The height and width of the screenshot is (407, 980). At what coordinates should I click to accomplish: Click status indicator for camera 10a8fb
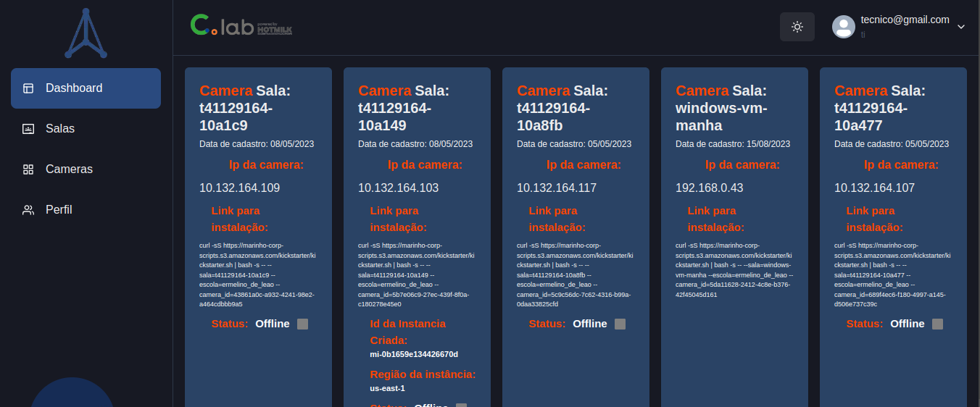click(x=620, y=324)
